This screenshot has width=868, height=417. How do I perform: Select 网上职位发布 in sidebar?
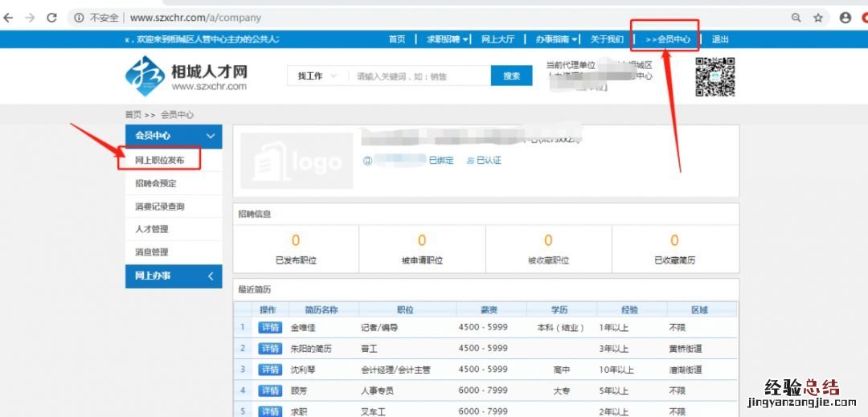[159, 161]
